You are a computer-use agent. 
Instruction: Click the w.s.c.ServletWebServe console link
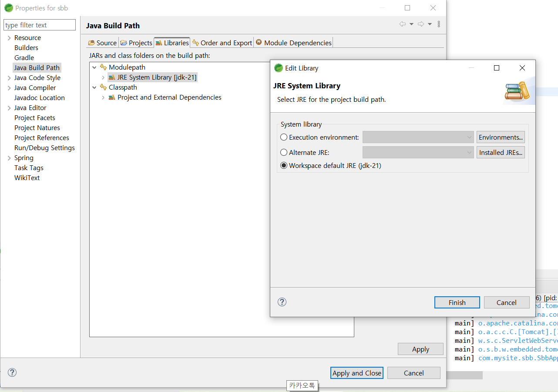point(518,340)
